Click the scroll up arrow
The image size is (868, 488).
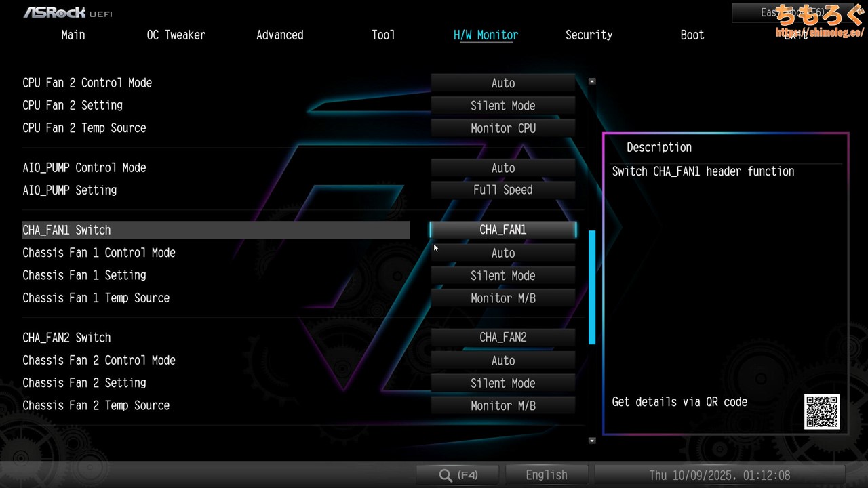click(x=592, y=81)
